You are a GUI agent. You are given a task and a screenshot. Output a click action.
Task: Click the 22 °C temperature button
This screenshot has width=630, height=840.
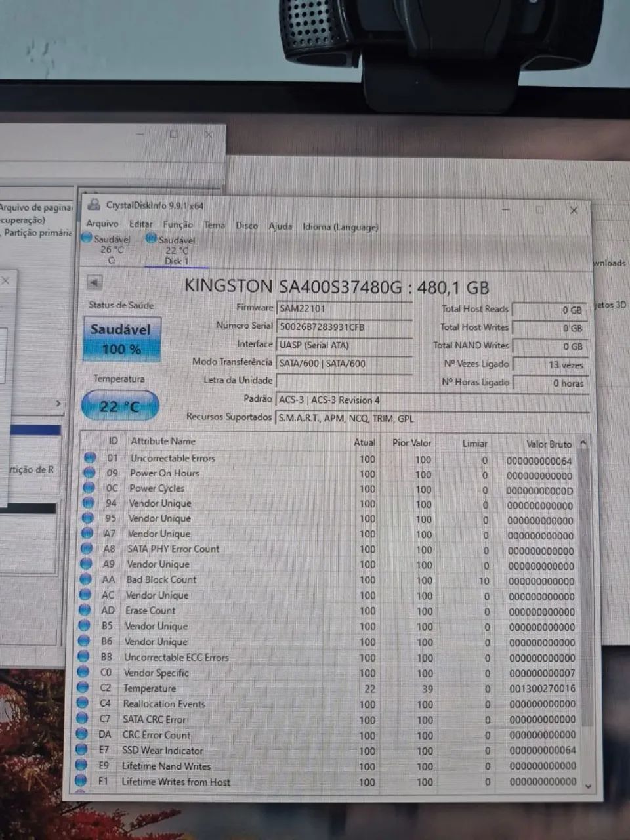[120, 406]
